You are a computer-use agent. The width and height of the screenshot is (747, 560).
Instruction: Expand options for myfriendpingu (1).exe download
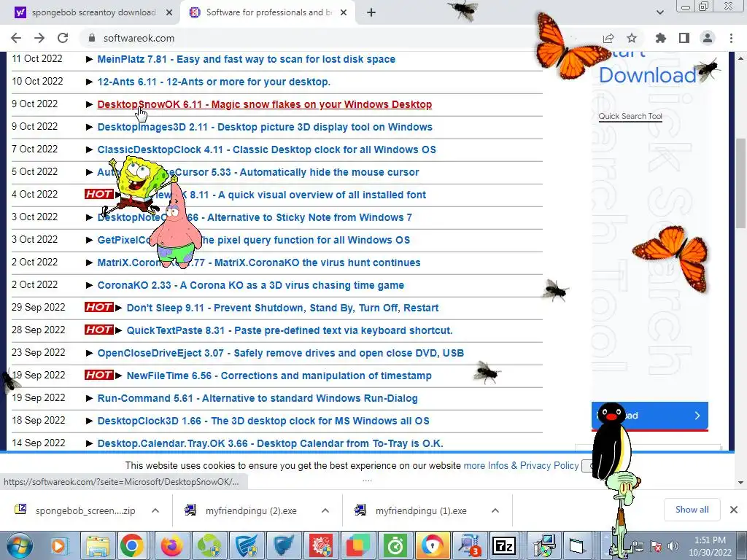tap(495, 510)
